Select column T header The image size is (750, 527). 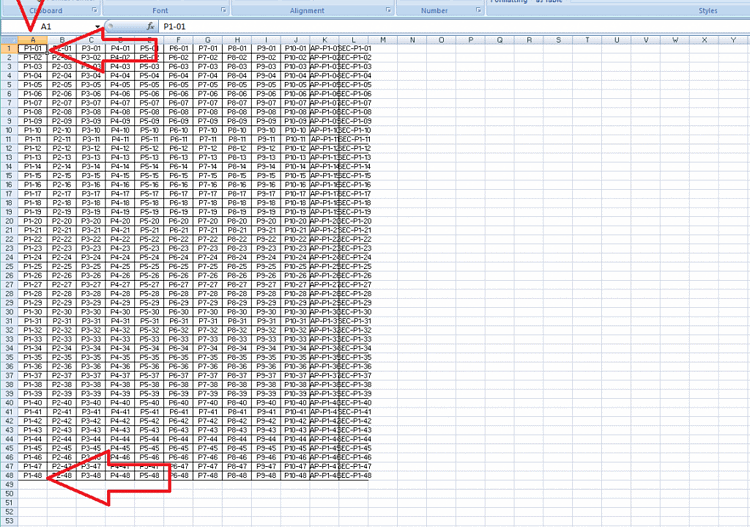tap(587, 40)
